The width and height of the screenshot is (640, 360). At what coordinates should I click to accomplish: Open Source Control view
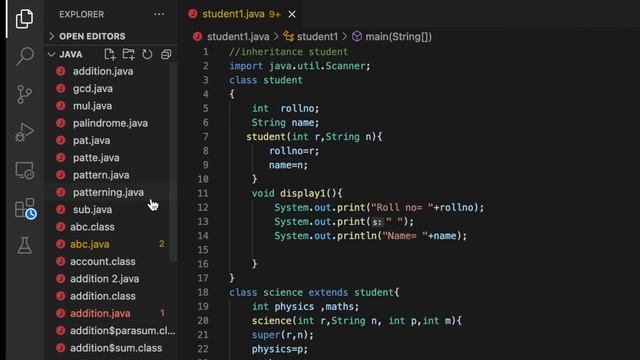[x=24, y=94]
